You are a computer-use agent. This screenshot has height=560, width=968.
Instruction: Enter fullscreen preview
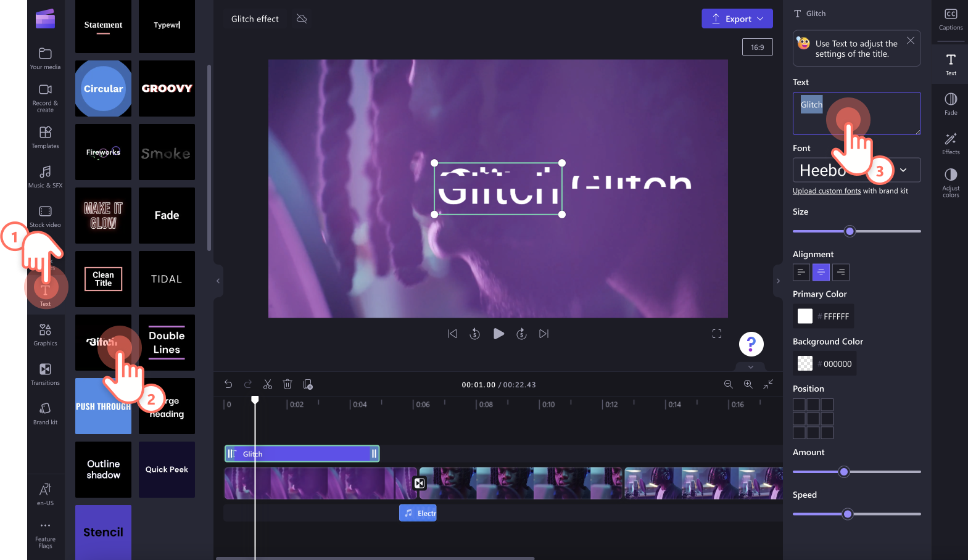(717, 334)
